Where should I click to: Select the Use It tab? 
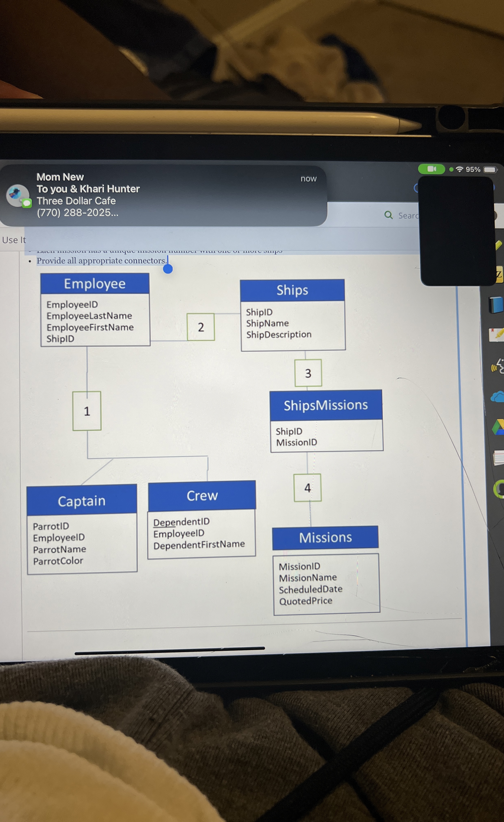pyautogui.click(x=14, y=240)
